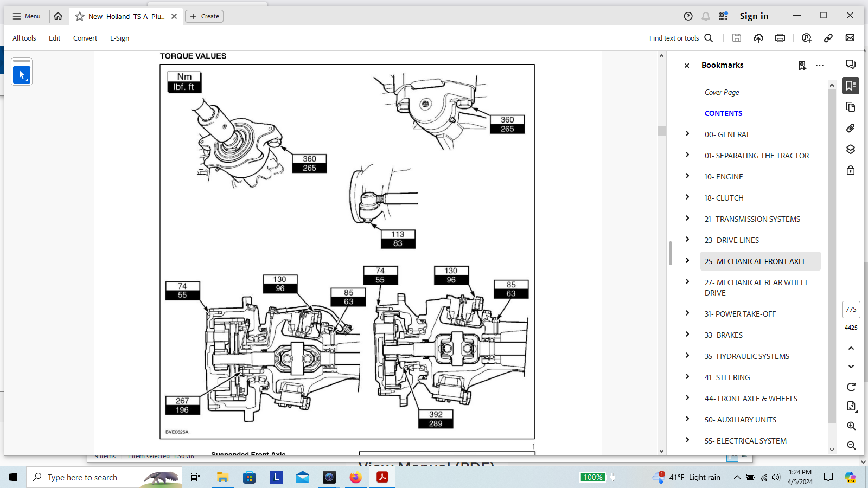
Task: Click the Print icon in the toolbar
Action: point(780,38)
